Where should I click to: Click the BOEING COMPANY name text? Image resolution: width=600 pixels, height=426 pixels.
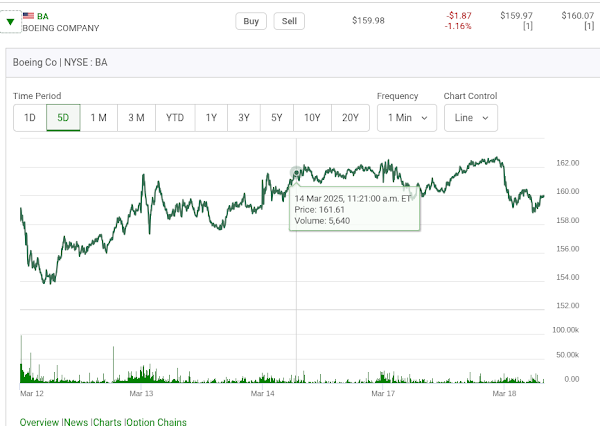click(x=61, y=28)
